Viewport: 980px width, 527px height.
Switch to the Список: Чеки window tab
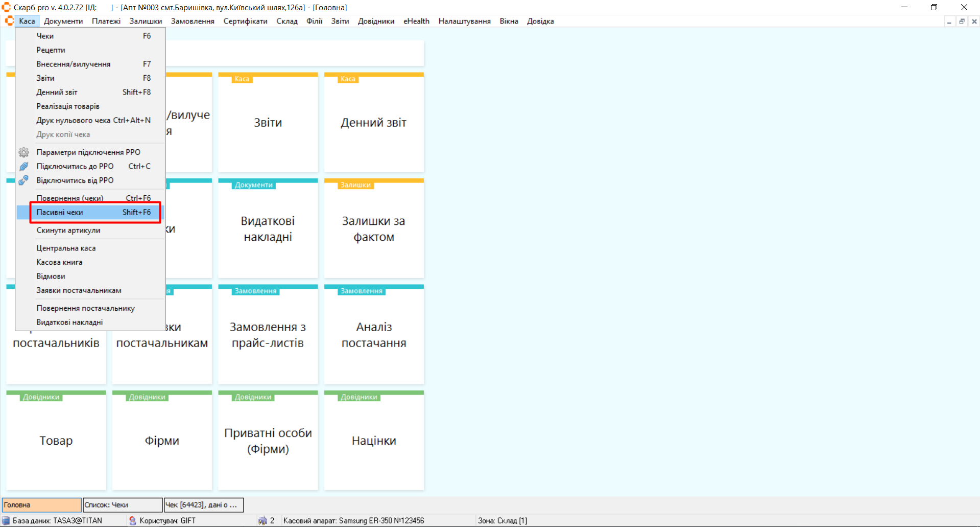coord(123,505)
